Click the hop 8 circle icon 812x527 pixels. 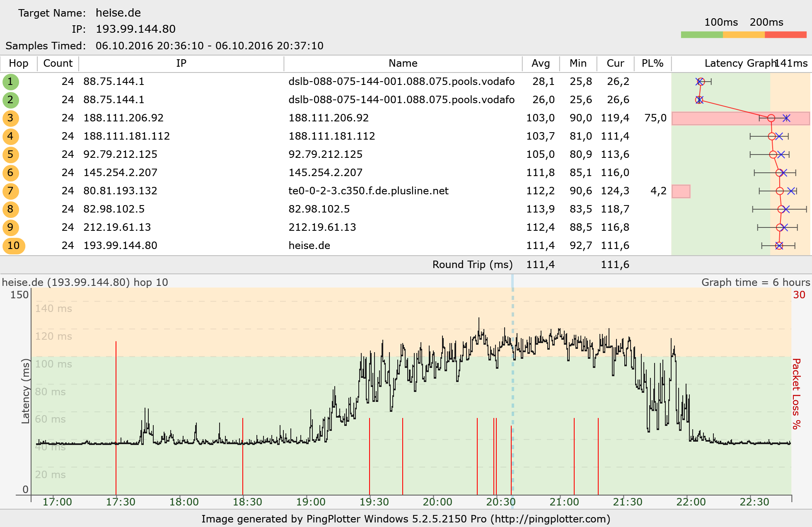point(11,209)
